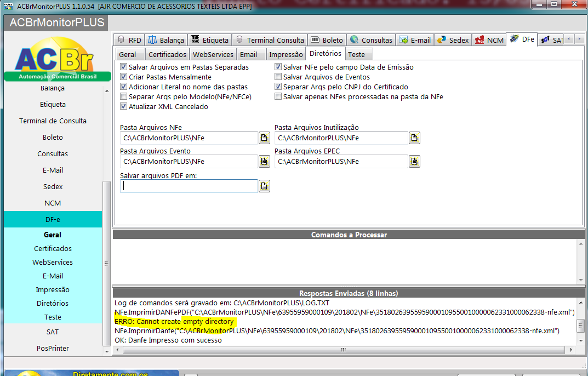The image size is (588, 376).
Task: Switch to the Certificados sub-tab
Action: 167,54
